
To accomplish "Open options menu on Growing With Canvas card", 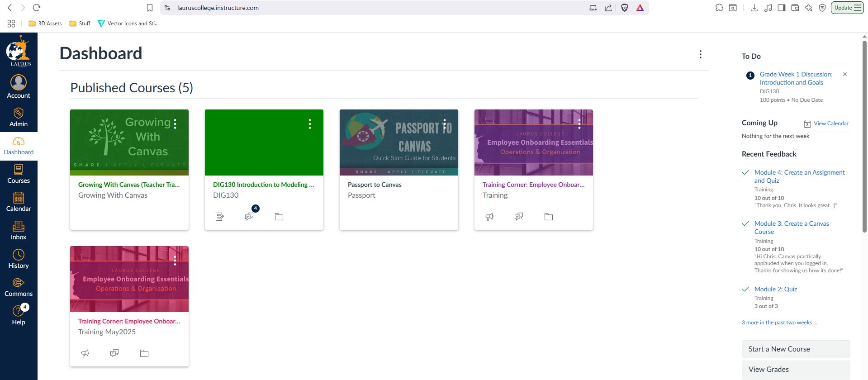I will point(175,124).
